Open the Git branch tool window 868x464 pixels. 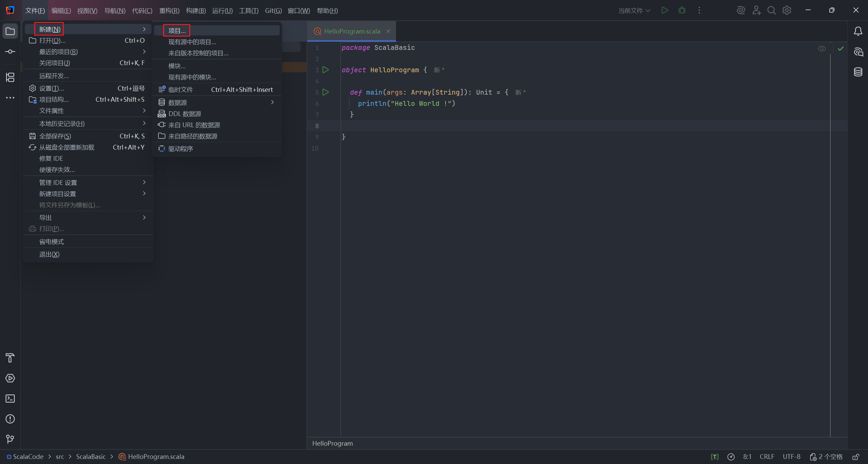coord(10,439)
